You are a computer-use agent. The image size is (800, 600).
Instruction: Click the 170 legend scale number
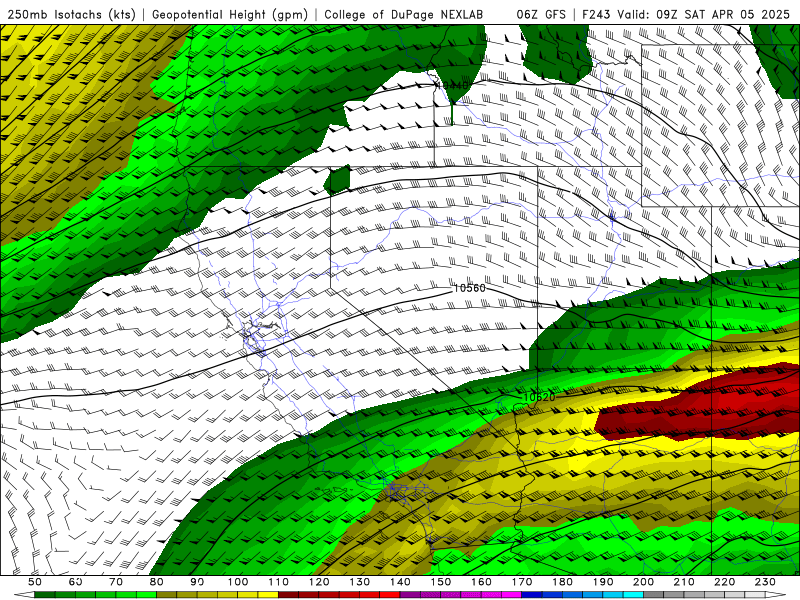tap(522, 582)
